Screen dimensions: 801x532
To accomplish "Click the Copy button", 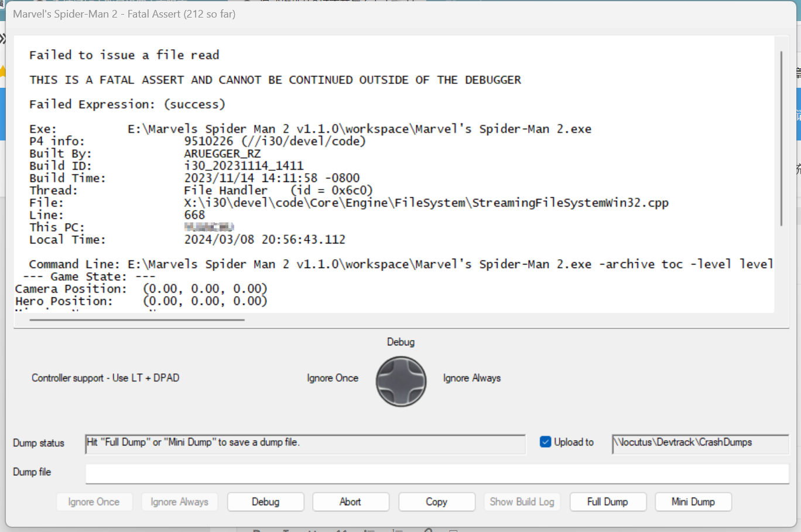I will 436,502.
